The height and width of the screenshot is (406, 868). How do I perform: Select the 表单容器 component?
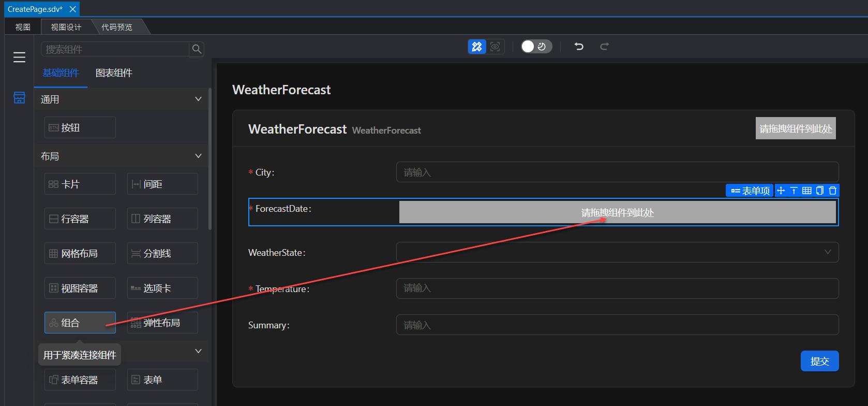[80, 380]
